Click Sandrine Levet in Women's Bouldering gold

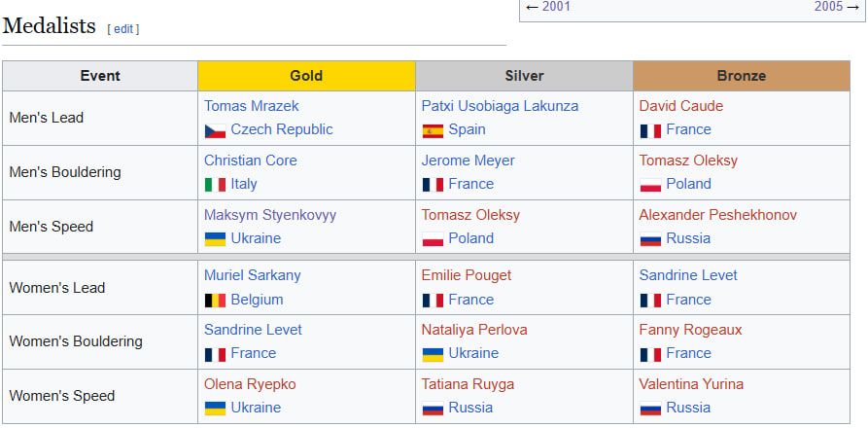(253, 330)
